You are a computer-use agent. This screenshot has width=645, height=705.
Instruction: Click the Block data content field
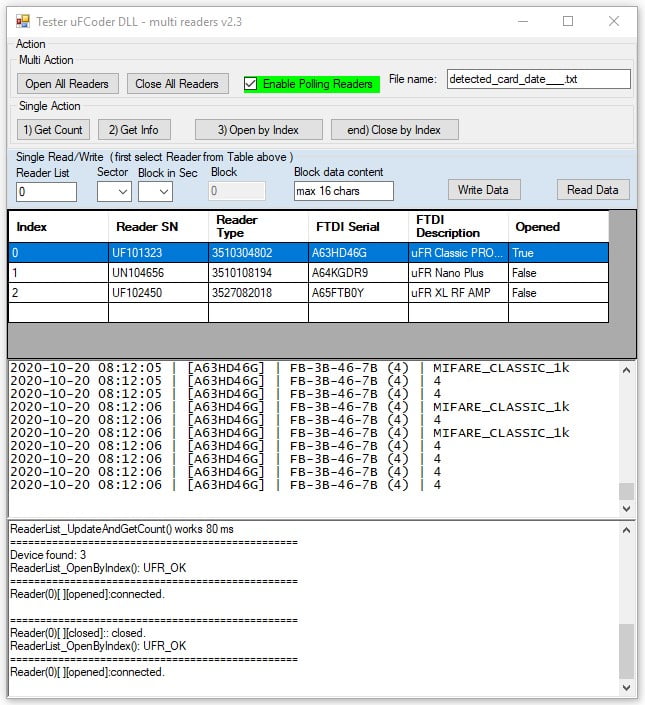tap(343, 191)
